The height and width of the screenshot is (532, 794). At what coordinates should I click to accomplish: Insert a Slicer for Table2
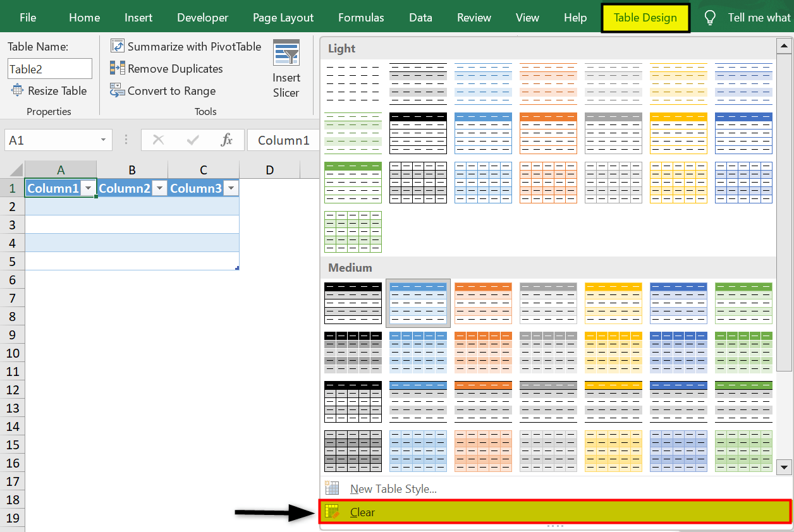[x=286, y=68]
